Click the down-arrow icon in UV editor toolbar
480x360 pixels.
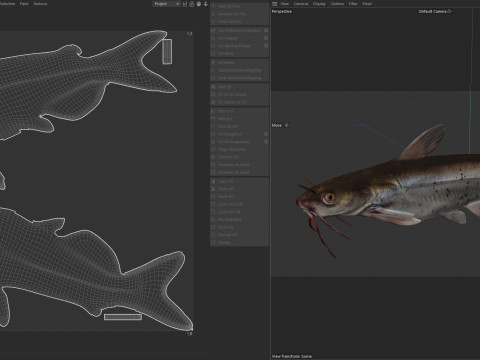pyautogui.click(x=206, y=4)
